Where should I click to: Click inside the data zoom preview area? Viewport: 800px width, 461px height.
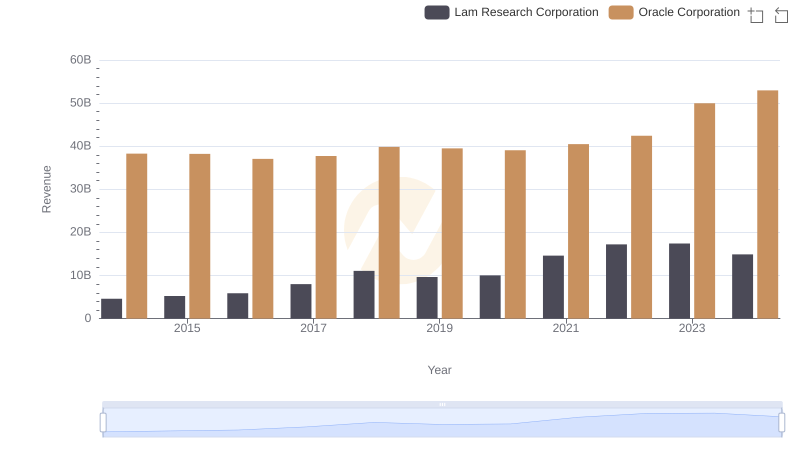(x=442, y=423)
